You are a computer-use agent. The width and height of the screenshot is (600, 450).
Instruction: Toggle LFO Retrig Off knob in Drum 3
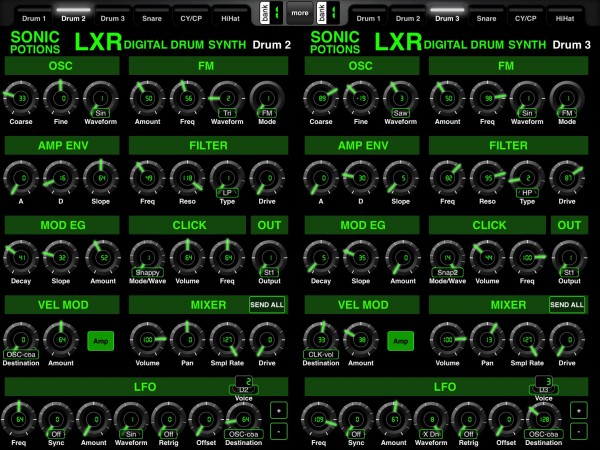(469, 420)
